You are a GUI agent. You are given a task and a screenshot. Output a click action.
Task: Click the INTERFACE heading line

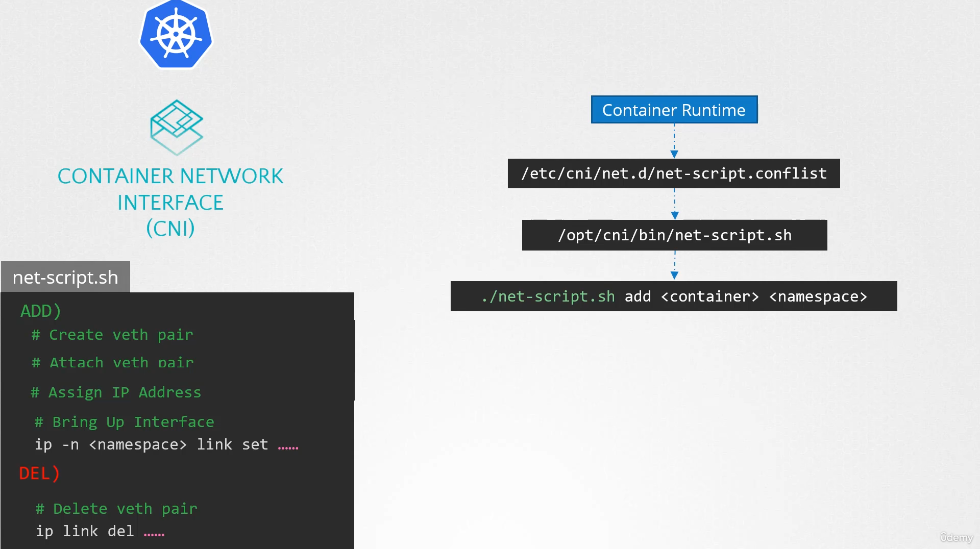[x=170, y=203]
